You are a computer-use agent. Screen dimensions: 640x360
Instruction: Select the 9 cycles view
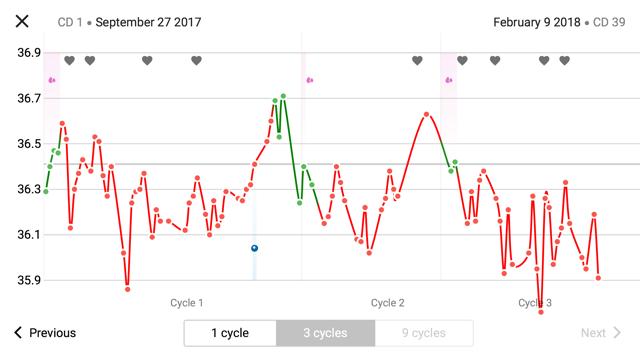point(424,333)
